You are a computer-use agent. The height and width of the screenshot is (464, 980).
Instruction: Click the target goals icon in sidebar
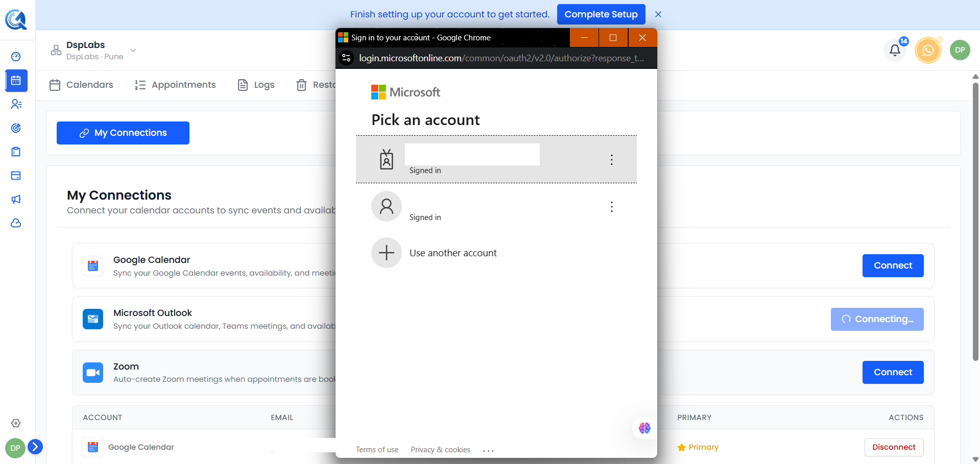(16, 128)
